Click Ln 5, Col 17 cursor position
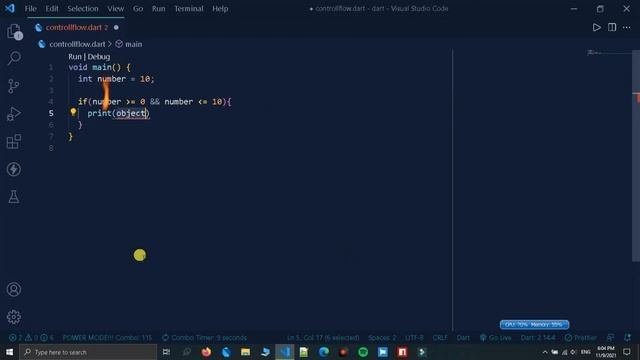This screenshot has width=640, height=360. tap(323, 338)
